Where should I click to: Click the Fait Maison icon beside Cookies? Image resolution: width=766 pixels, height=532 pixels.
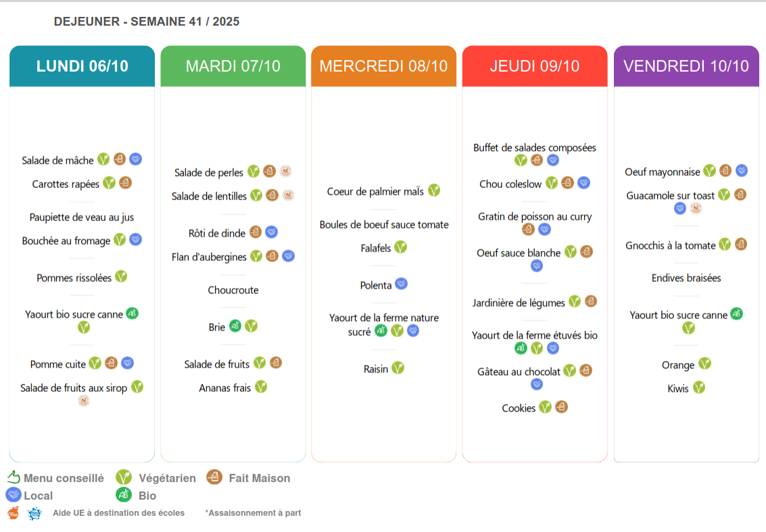(x=561, y=407)
